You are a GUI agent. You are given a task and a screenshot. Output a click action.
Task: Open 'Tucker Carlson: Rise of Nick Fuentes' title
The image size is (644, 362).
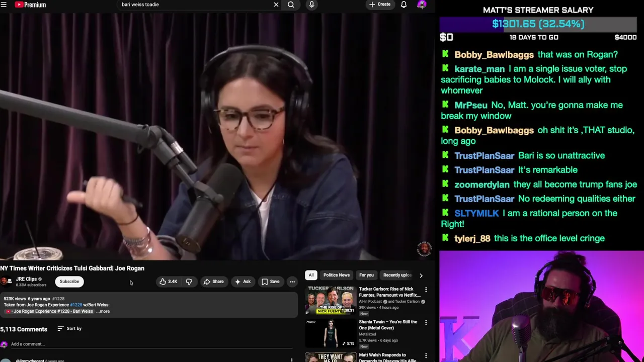389,292
